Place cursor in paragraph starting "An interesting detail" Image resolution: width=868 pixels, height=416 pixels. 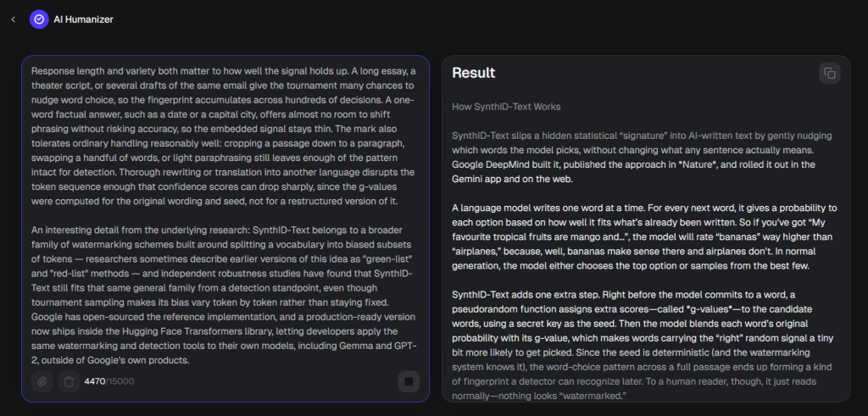point(225,295)
